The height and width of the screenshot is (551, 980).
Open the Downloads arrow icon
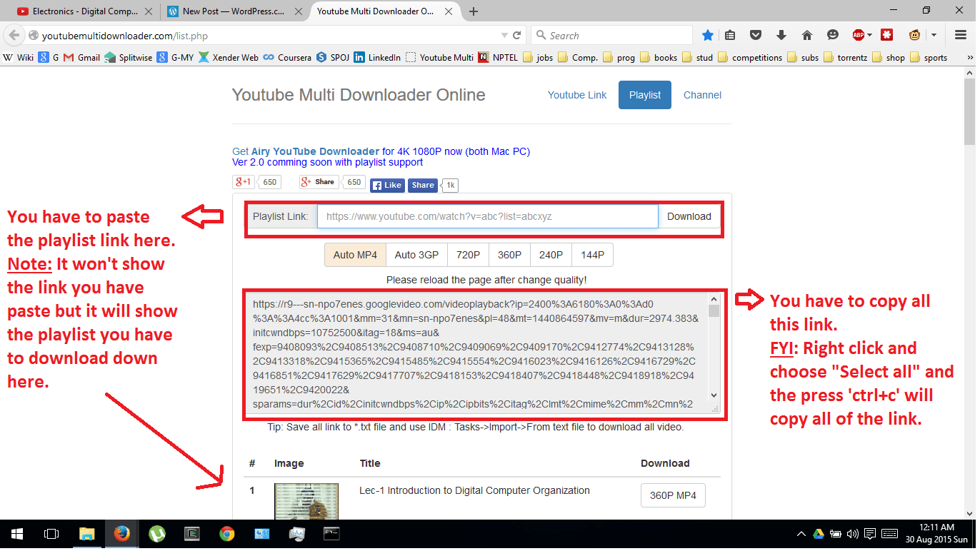click(x=781, y=35)
